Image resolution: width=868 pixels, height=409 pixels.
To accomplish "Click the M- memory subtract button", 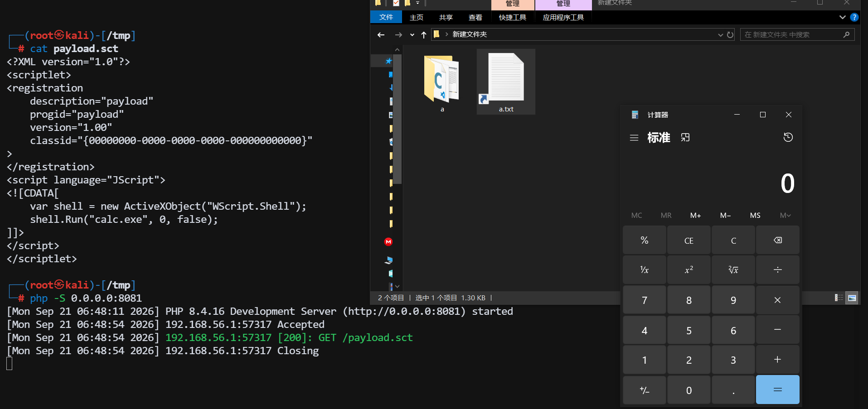I will (x=725, y=216).
